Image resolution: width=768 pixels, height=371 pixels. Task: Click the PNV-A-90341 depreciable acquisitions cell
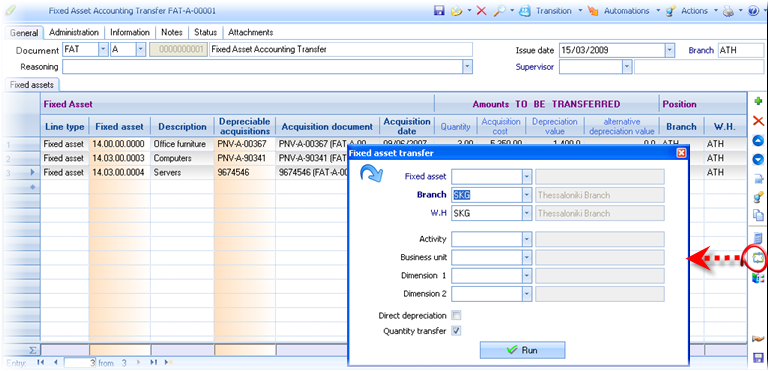click(244, 158)
